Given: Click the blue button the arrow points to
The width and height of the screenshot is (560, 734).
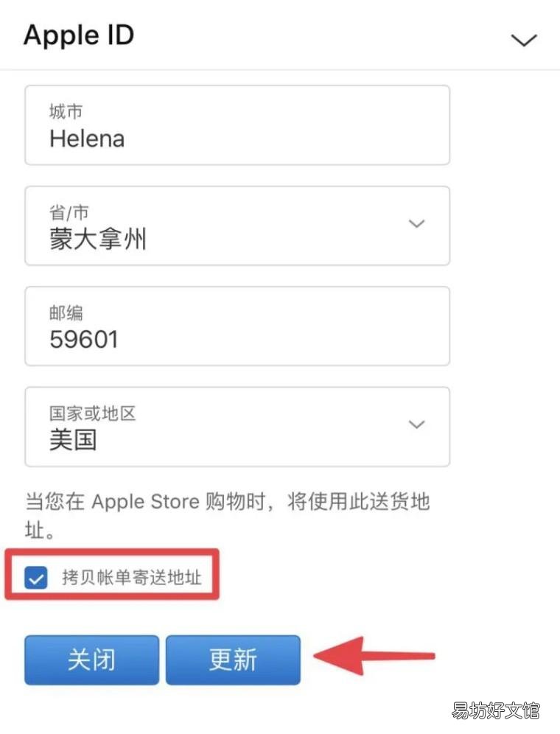Looking at the screenshot, I should point(233,660).
